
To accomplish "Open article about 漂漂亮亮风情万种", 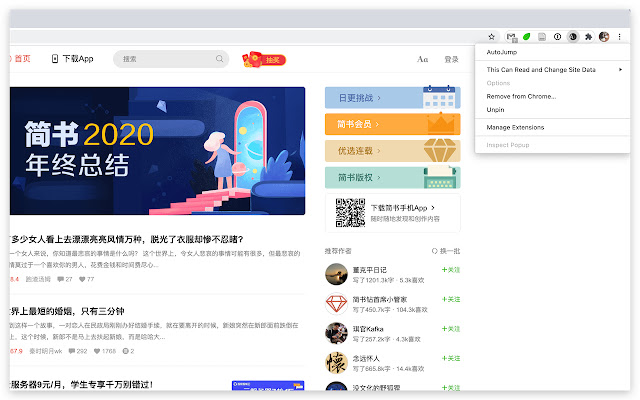I will [x=127, y=239].
